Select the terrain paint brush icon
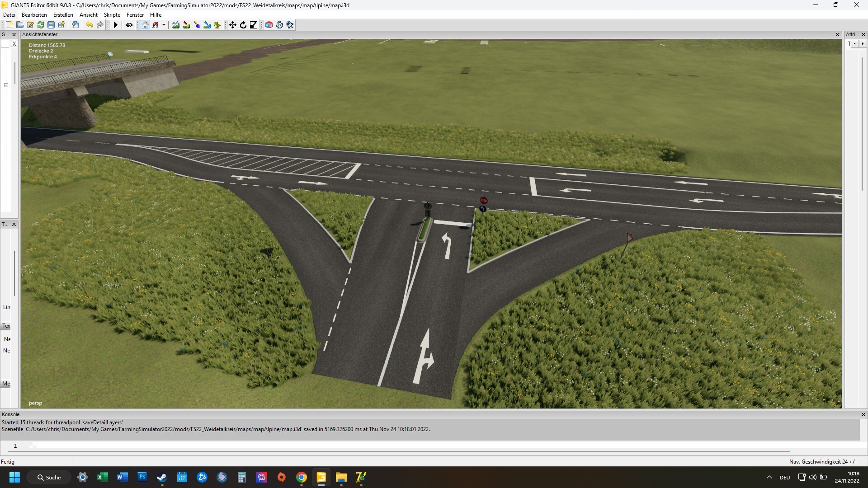This screenshot has width=868, height=488. pos(186,25)
